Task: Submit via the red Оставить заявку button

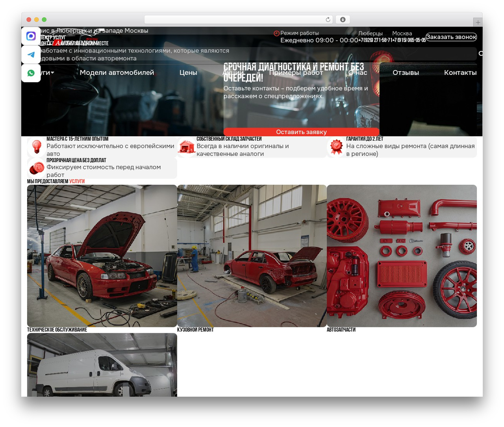Action: pyautogui.click(x=301, y=132)
